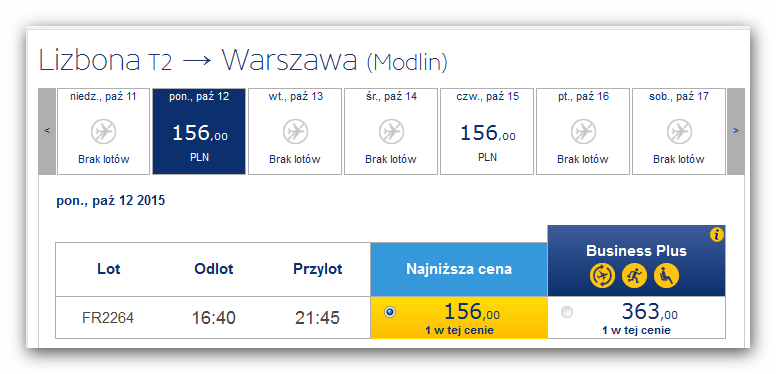
Task: Click the crossed plane icon on Tuesday Oct 13
Action: coord(295,132)
